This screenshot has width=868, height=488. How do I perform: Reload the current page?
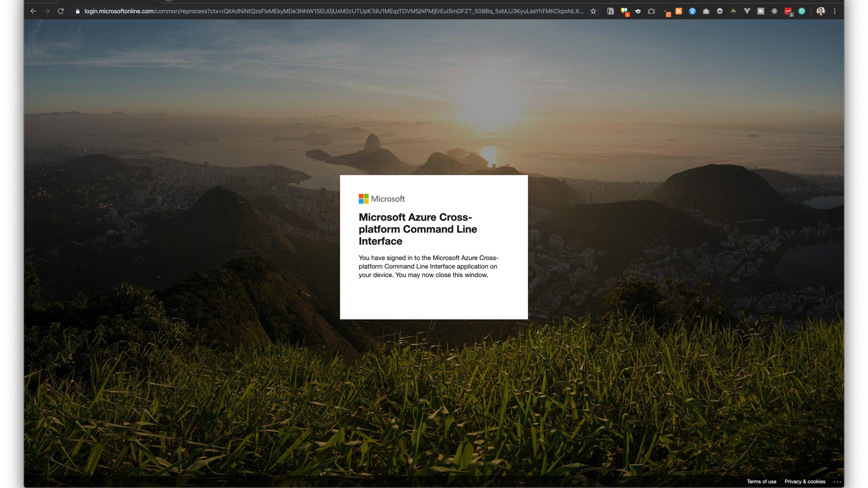coord(61,11)
